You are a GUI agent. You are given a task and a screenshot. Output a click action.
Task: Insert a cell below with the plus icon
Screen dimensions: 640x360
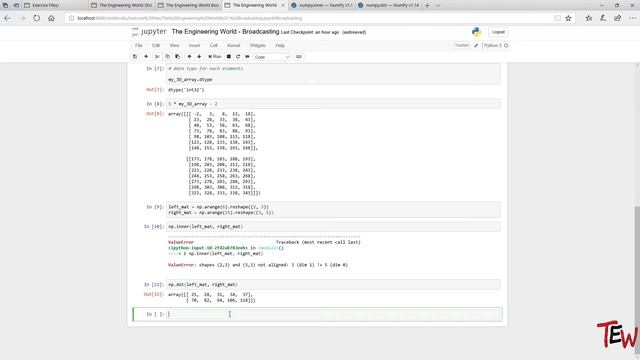point(146,57)
